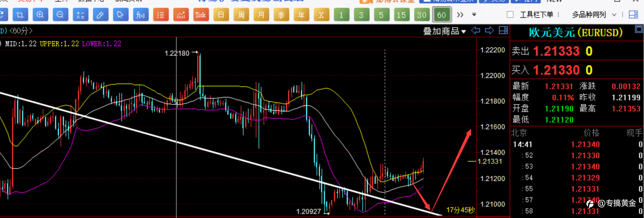This screenshot has width=644, height=218.
Task: Switch to the orange time-share chart icon
Action: [x=181, y=15]
